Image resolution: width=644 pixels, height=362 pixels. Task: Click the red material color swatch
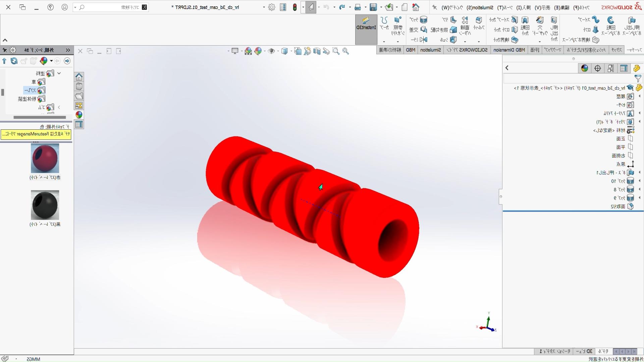pos(45,158)
